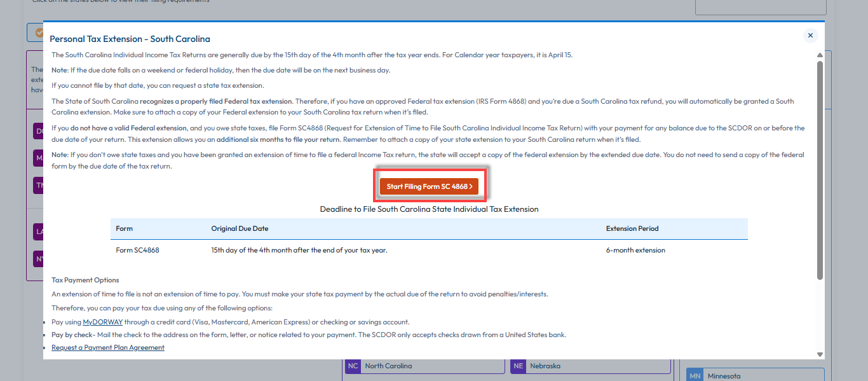868x381 pixels.
Task: Click the MN state abbreviation badge
Action: pos(695,376)
